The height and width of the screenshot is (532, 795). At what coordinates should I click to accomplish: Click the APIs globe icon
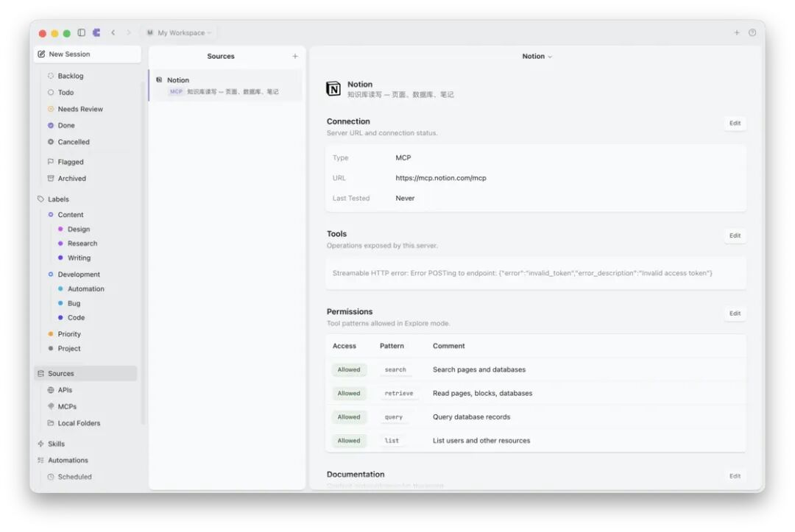coord(51,390)
